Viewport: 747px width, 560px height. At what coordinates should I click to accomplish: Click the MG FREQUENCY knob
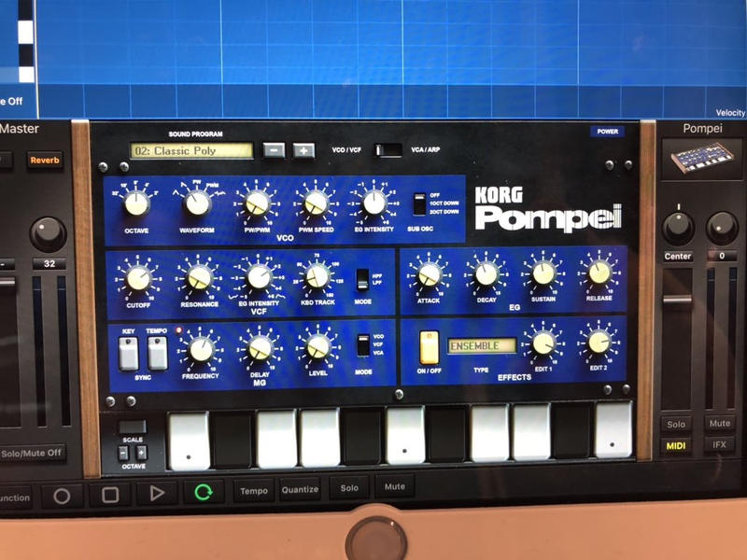tap(201, 350)
